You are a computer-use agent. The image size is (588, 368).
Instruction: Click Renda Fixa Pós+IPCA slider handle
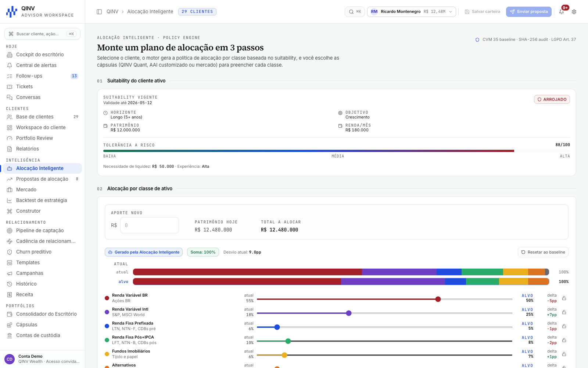tap(288, 341)
